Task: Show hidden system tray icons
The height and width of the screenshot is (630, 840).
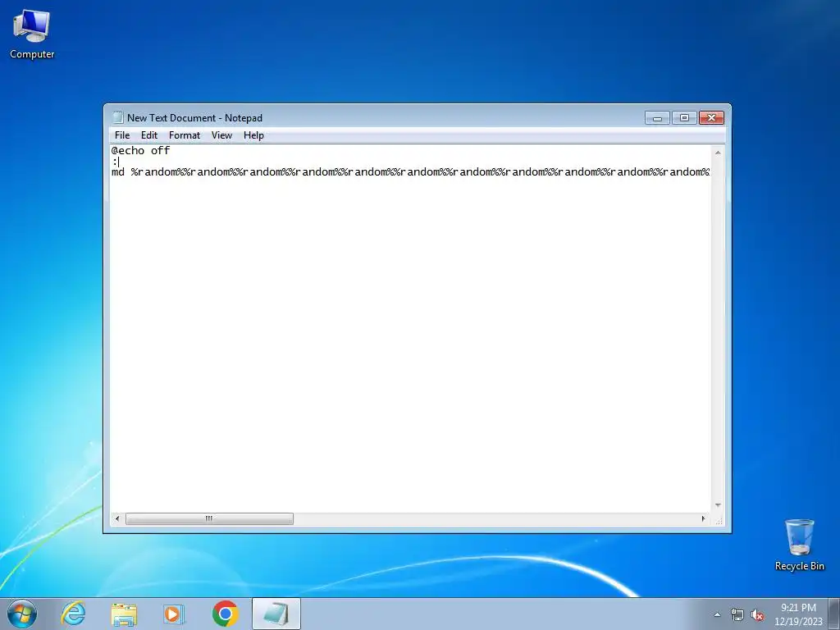Action: (717, 614)
